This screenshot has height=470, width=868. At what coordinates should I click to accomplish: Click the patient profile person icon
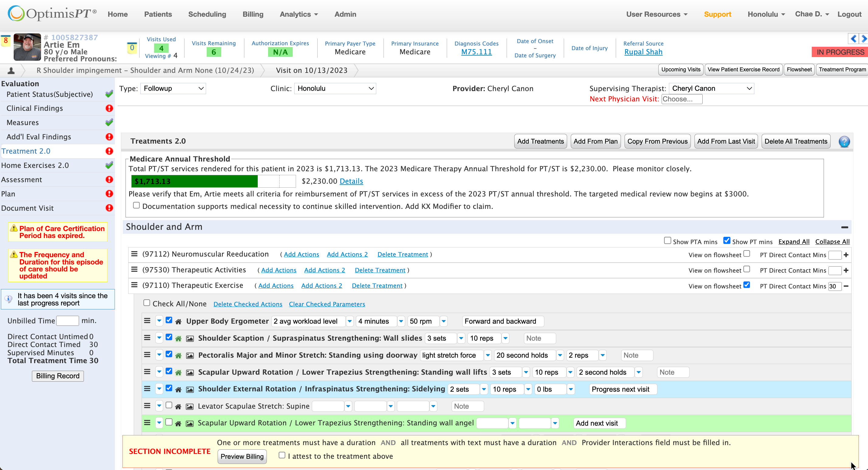tap(11, 70)
